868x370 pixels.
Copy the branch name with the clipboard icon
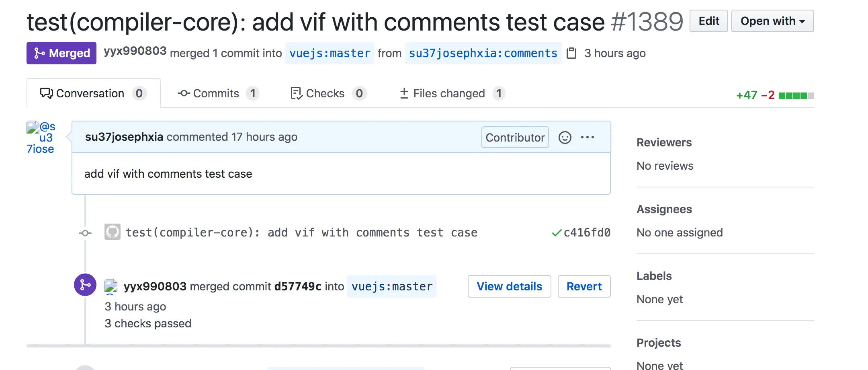click(571, 53)
